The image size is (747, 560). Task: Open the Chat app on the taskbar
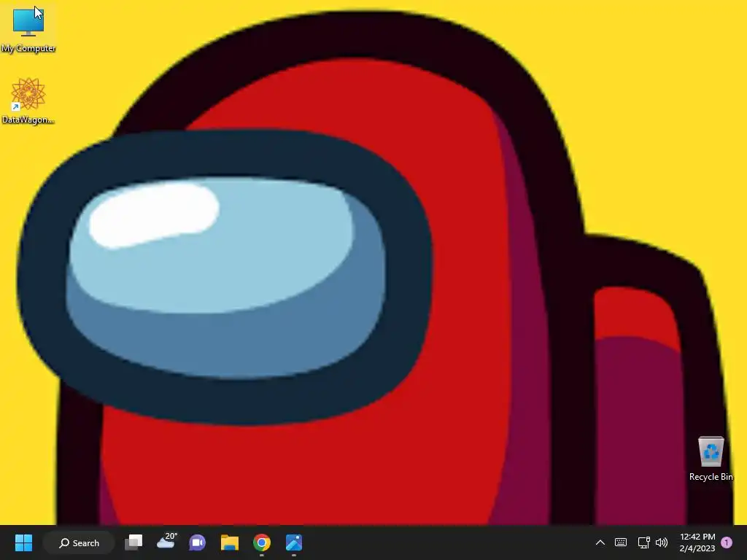197,542
